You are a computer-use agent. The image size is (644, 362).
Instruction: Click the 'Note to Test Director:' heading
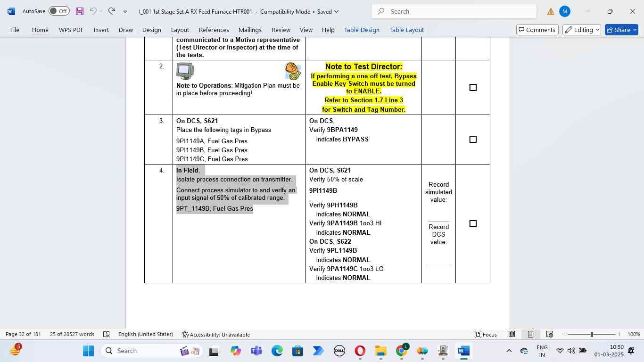tap(364, 66)
